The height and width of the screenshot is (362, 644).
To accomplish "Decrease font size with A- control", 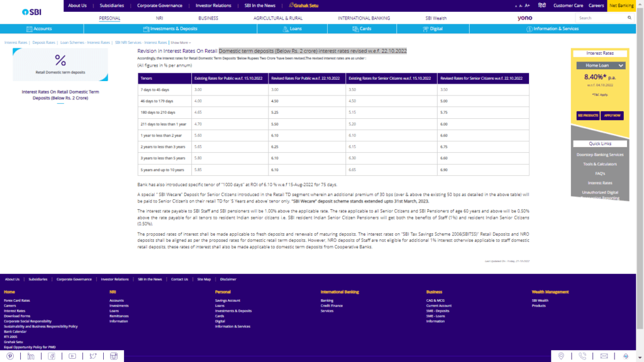I will click(521, 6).
